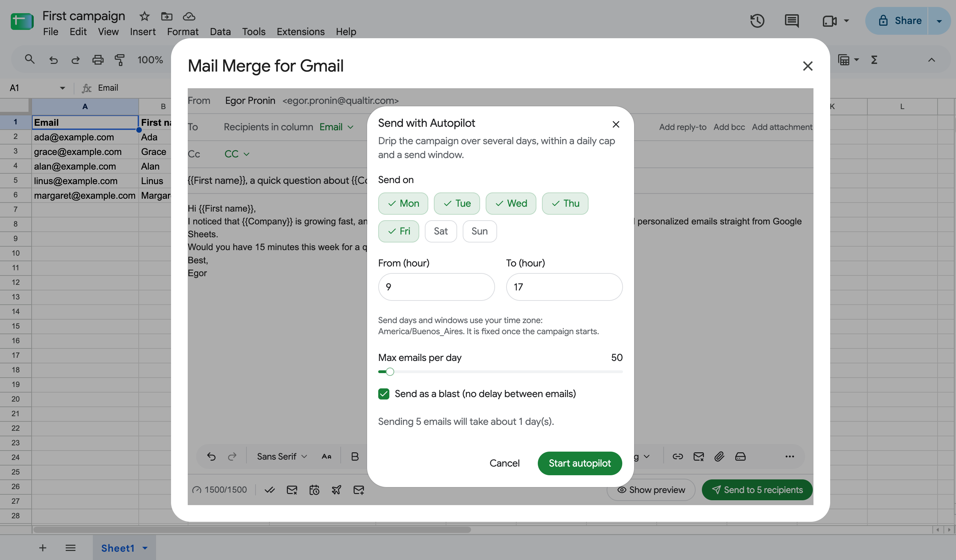Click the unsubscribe envelope icon in editor toolbar
Screen dimensions: 956x560
(698, 456)
